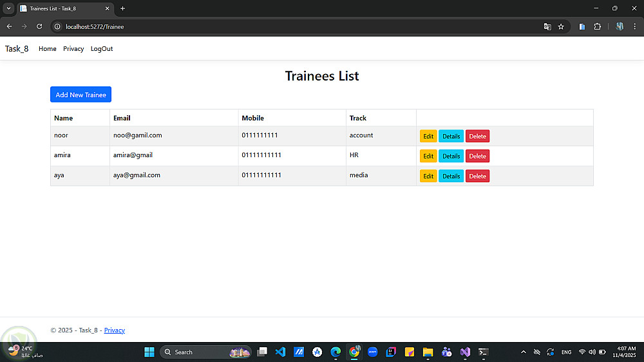Open the Task_8 brand link
This screenshot has width=644, height=362.
17,48
